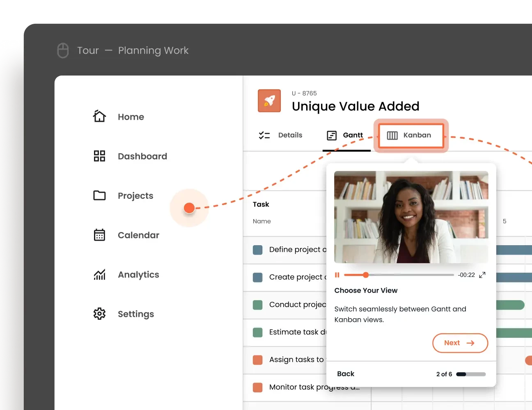The image size is (532, 410).
Task: Click the 2 of 6 step counter
Action: (444, 374)
